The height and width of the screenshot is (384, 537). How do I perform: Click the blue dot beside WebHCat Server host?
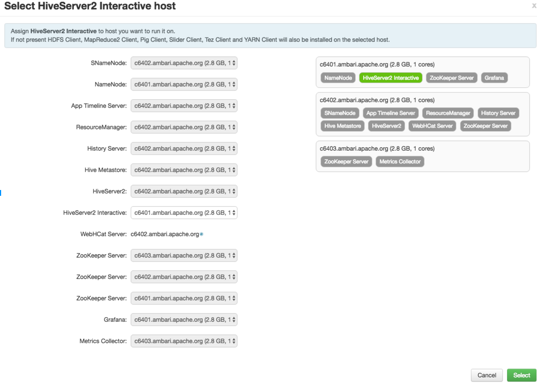tap(202, 234)
